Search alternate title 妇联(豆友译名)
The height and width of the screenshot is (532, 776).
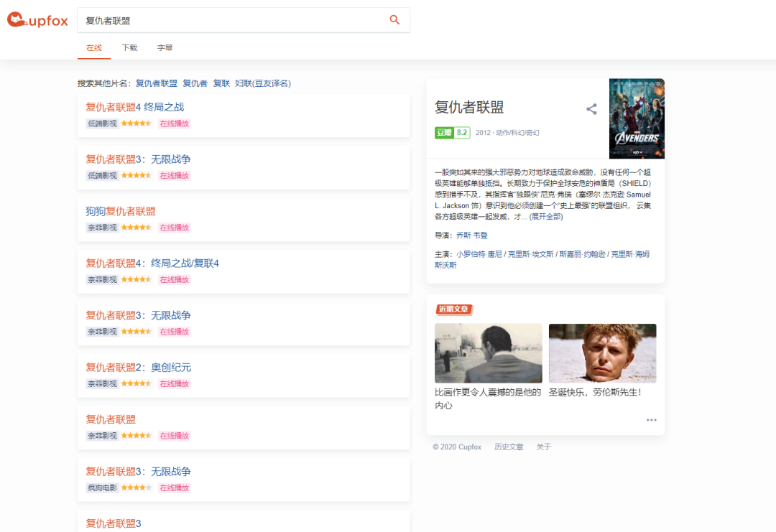click(263, 83)
